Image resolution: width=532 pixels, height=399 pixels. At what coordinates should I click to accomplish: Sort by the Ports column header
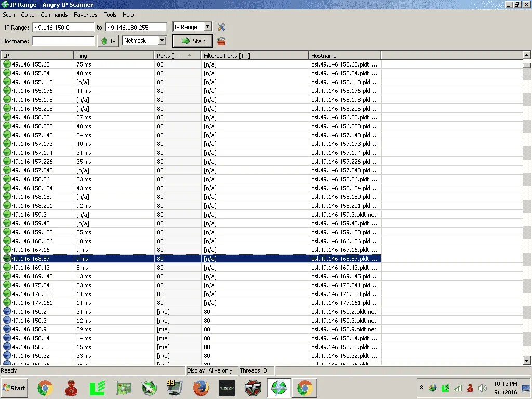pos(178,55)
